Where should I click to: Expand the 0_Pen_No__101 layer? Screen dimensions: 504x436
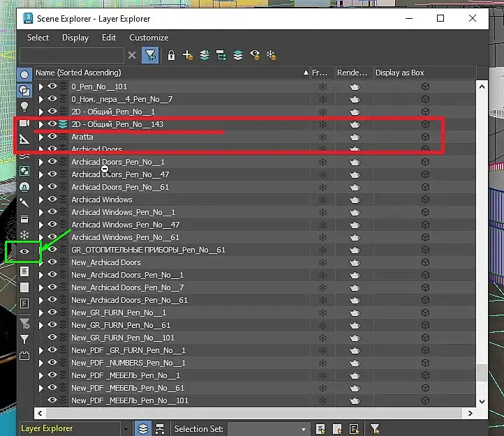pos(40,87)
